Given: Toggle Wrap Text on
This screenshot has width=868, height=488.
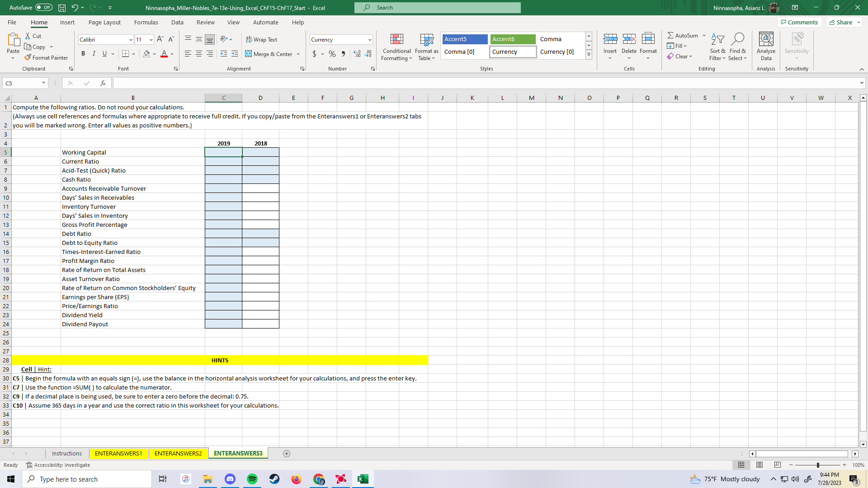Looking at the screenshot, I should point(262,39).
